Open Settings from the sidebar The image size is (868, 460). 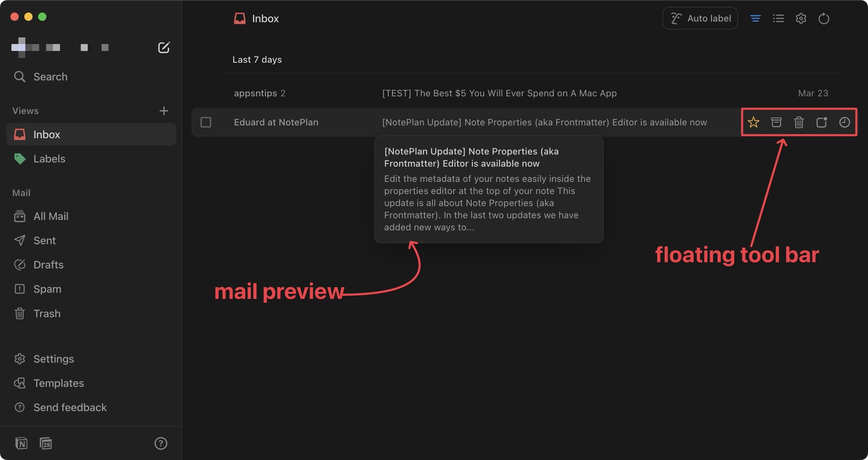[x=91, y=359]
